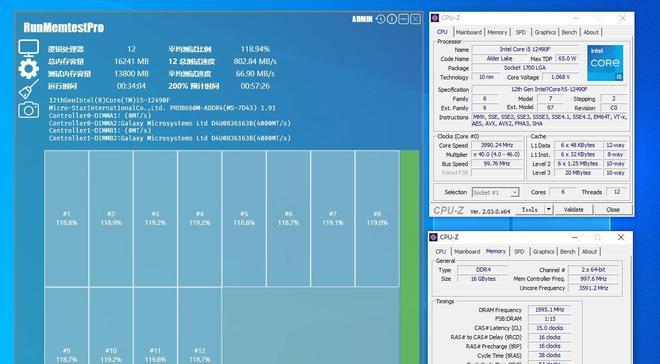Switch to Mainboard tab in top CPU-Z
660x364 pixels.
(468, 32)
